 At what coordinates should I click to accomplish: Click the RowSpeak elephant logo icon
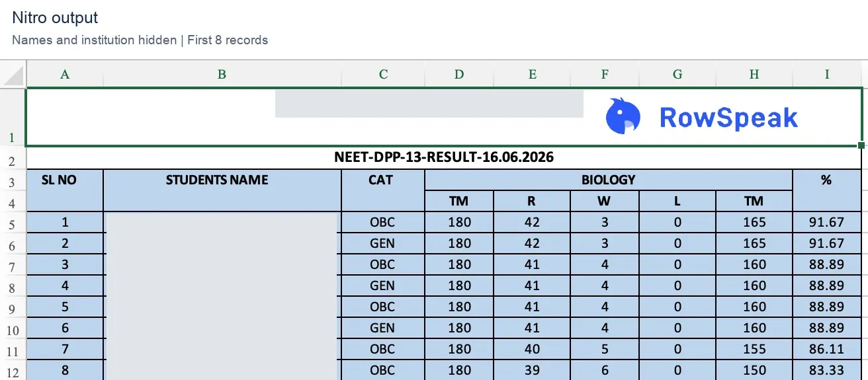[x=623, y=116]
